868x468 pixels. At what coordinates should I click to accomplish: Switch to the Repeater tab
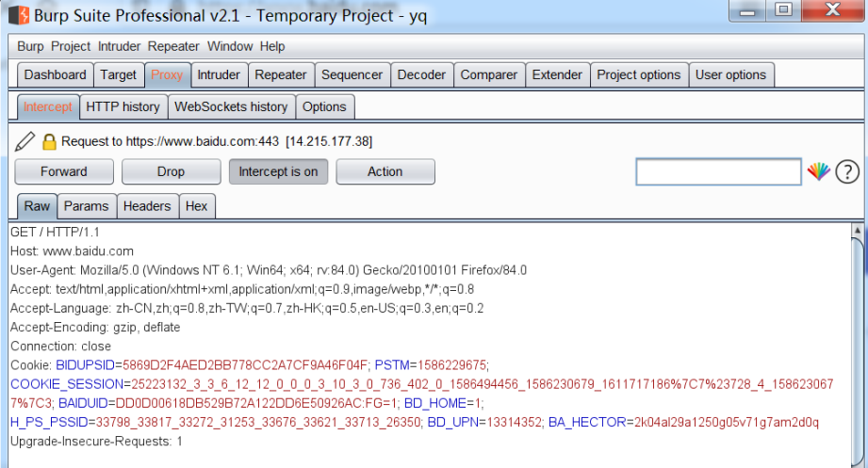(x=281, y=74)
